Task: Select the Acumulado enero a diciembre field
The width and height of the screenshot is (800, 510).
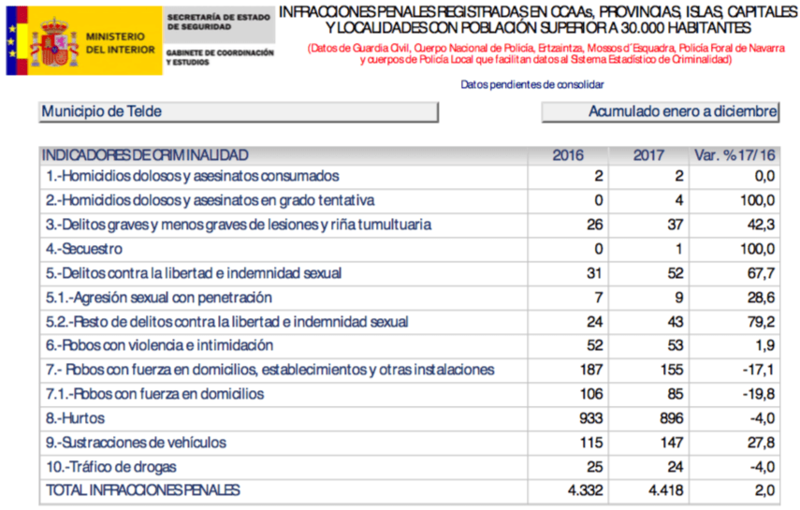Action: (660, 112)
